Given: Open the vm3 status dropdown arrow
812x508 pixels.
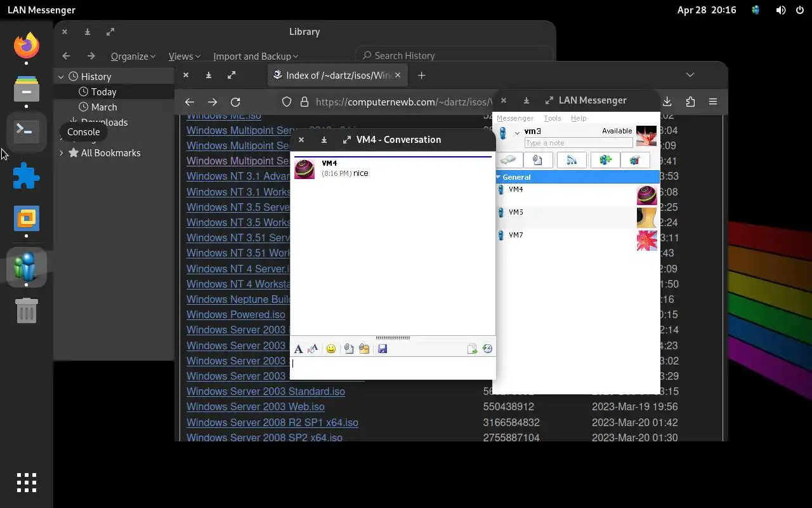Looking at the screenshot, I should point(517,133).
